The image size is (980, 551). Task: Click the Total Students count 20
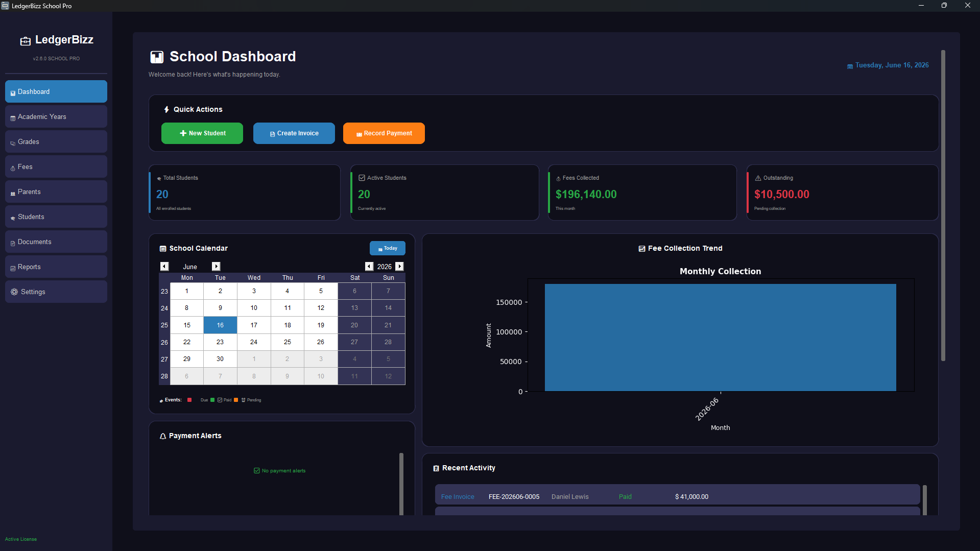click(x=162, y=194)
